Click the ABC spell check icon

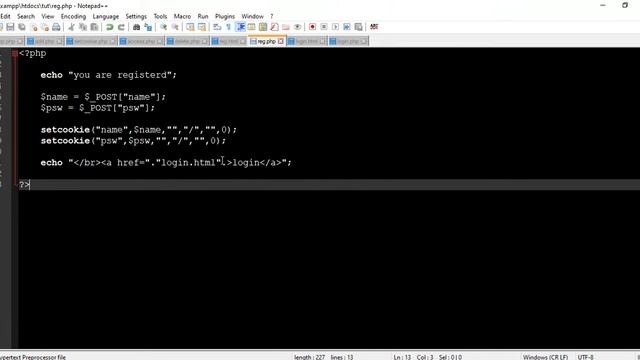[374, 27]
